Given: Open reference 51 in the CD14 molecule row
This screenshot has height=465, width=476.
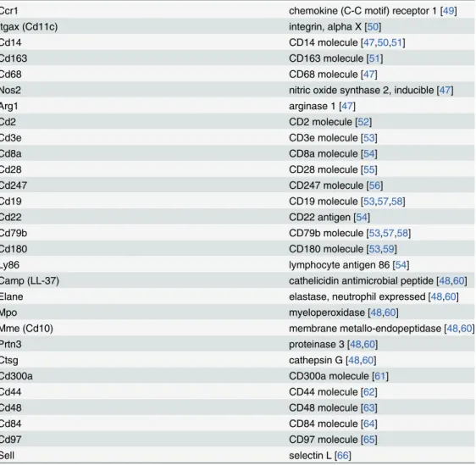Looking at the screenshot, I should [396, 42].
